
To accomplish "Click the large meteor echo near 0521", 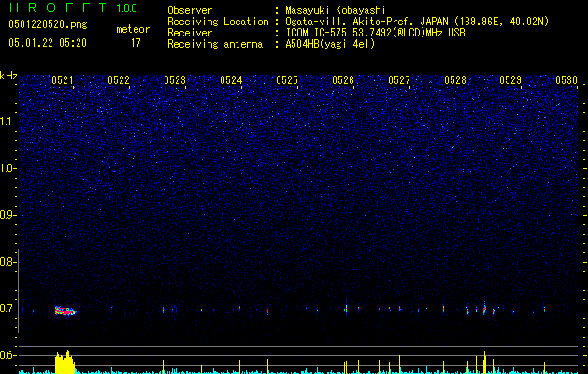I will point(65,310).
